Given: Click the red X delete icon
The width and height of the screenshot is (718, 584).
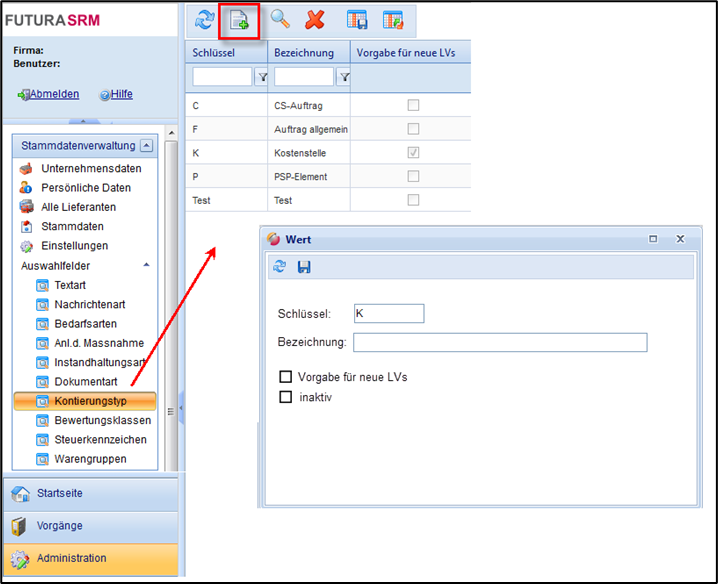Looking at the screenshot, I should click(x=315, y=19).
